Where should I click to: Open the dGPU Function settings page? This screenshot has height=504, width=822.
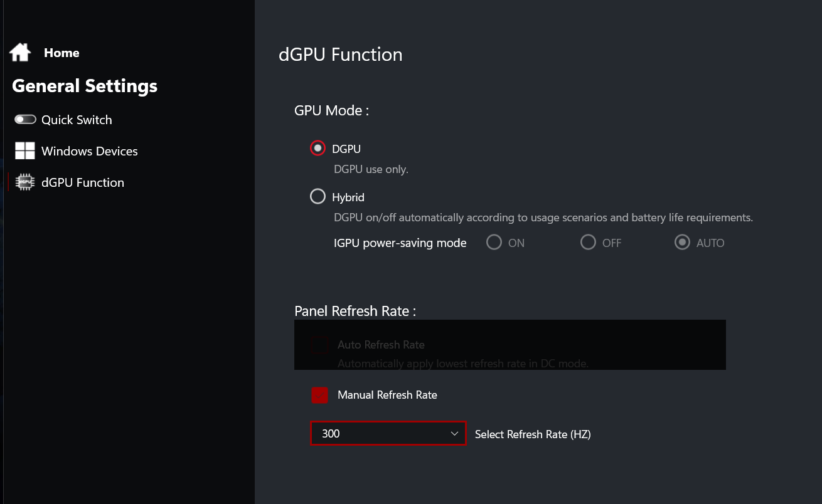click(x=83, y=182)
